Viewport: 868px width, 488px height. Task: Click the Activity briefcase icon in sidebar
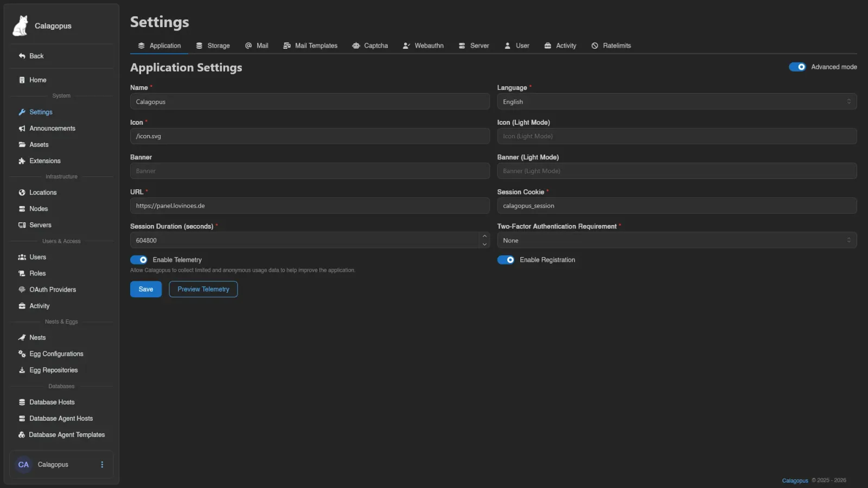click(x=22, y=306)
